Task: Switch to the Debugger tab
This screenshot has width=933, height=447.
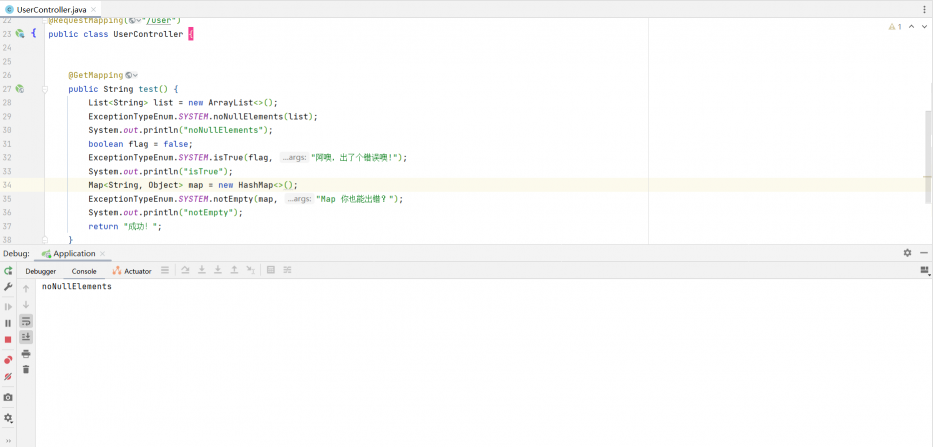Action: [x=41, y=271]
